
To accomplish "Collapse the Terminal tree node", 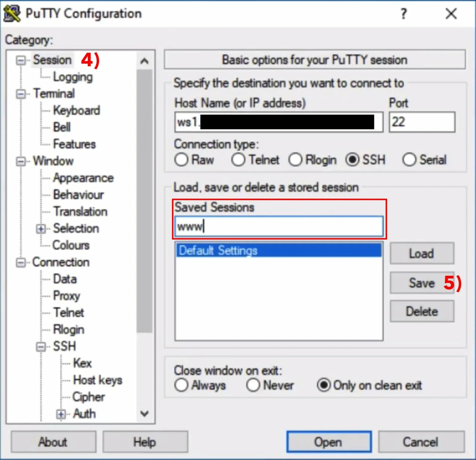I will pos(21,94).
